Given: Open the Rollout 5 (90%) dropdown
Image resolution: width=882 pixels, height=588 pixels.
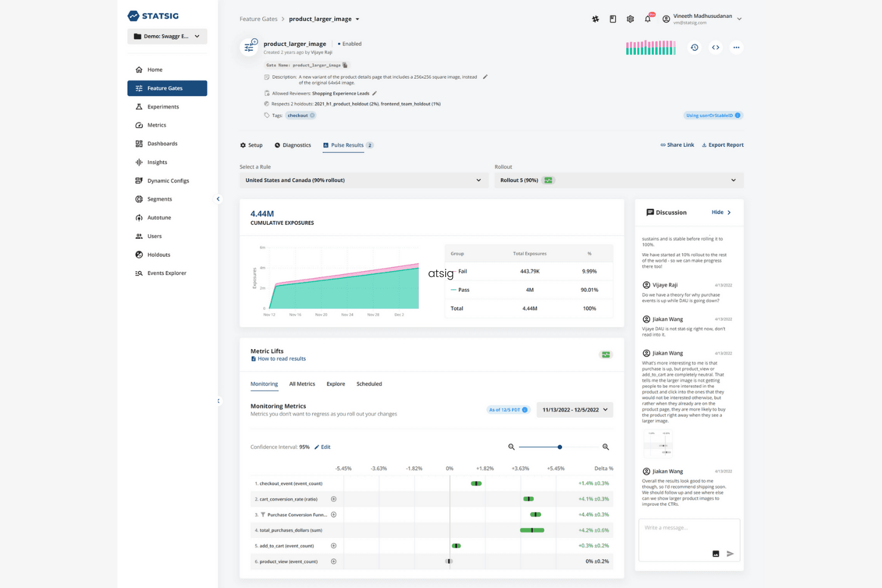Looking at the screenshot, I should coord(619,181).
